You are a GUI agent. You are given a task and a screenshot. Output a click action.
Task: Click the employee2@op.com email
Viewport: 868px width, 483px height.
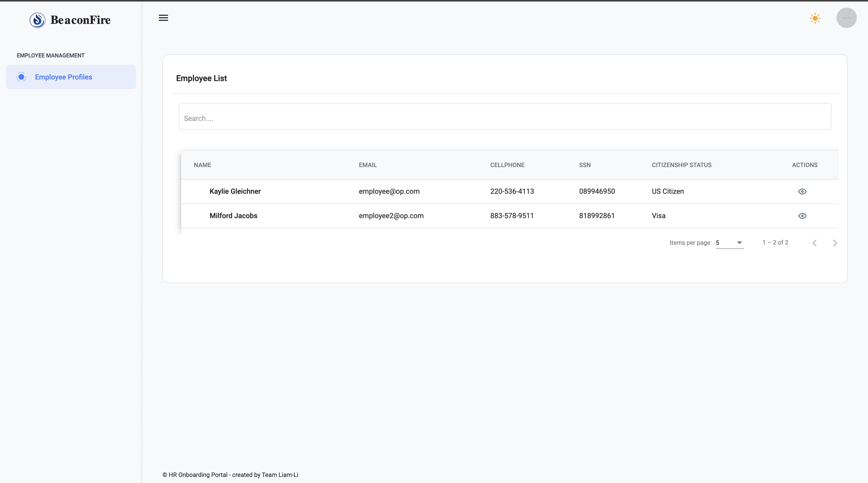(x=391, y=216)
